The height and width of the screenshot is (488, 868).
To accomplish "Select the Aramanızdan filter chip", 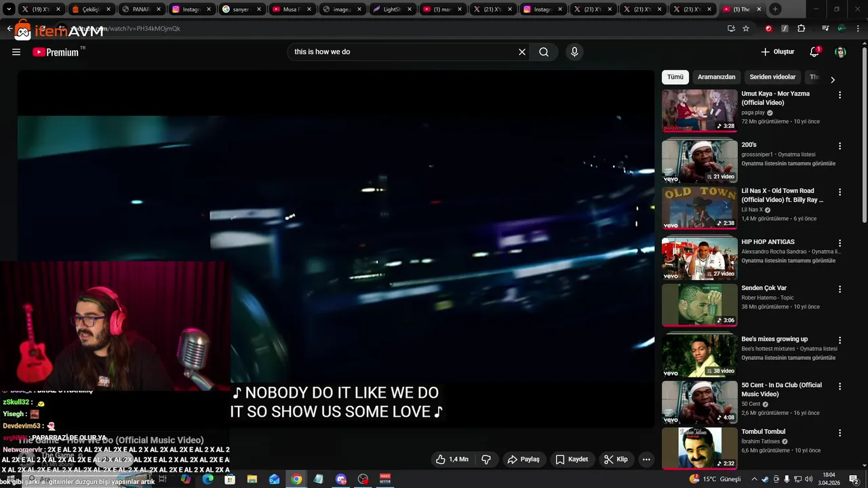I will pyautogui.click(x=716, y=77).
